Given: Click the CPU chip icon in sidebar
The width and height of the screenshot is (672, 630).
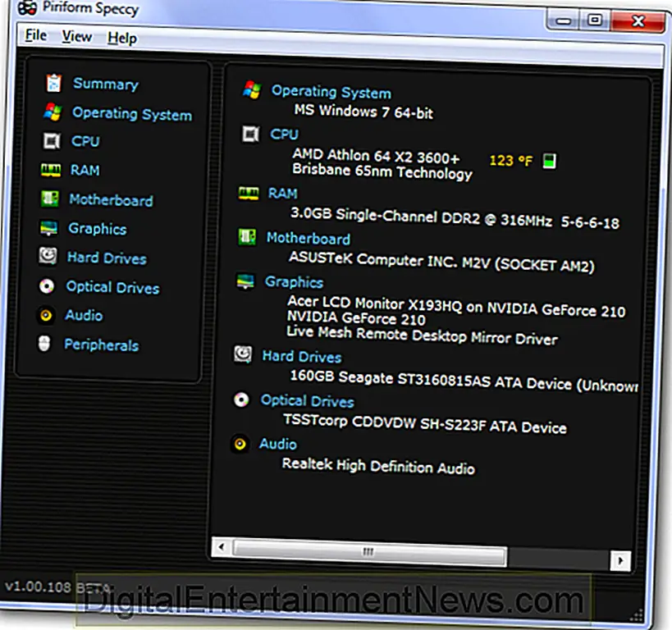Looking at the screenshot, I should tap(52, 140).
